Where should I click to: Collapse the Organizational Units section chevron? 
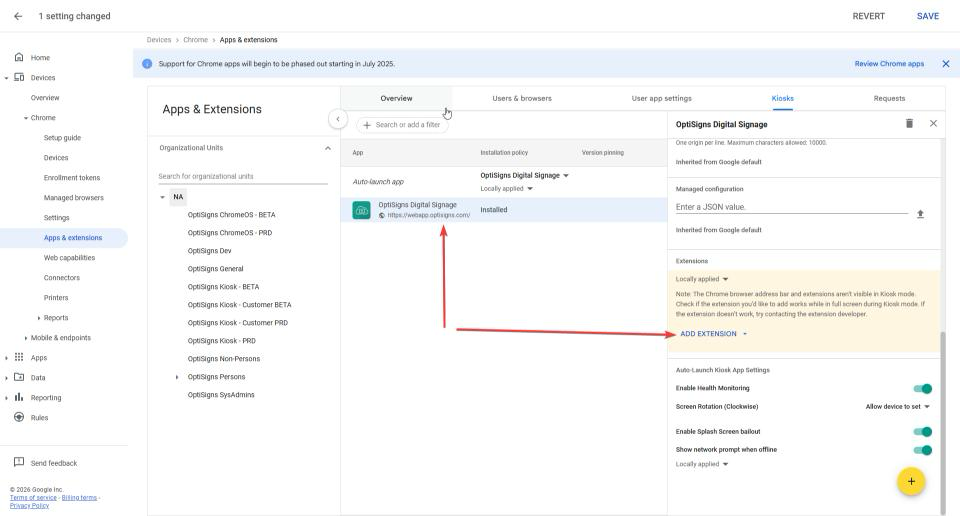pos(328,148)
